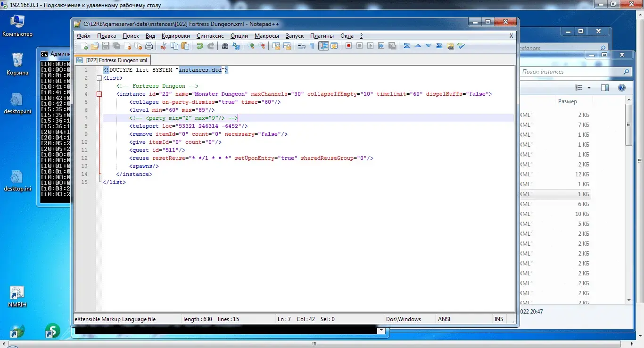The height and width of the screenshot is (348, 644).
Task: Open view options dropdown in Explorer window
Action: click(589, 88)
